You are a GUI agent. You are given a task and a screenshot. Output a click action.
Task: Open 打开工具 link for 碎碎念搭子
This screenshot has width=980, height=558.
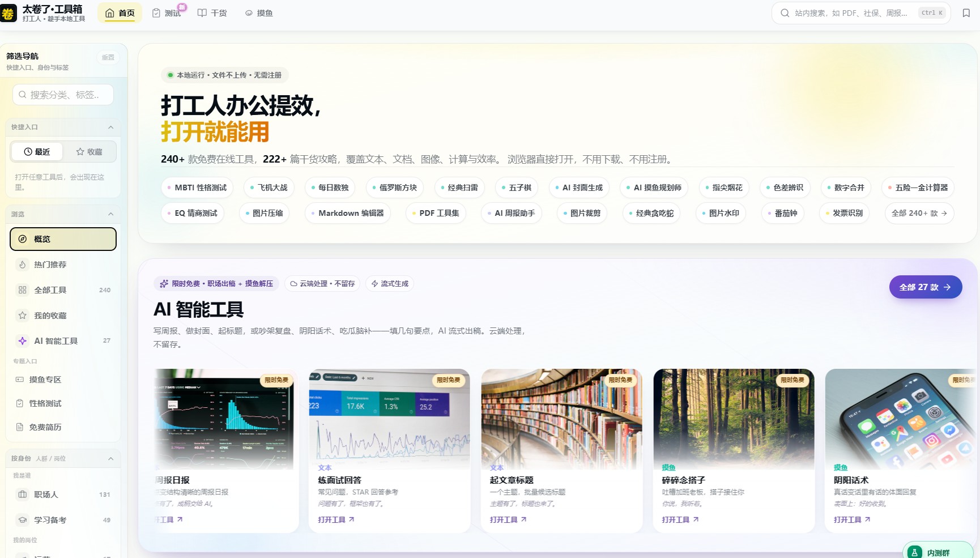pyautogui.click(x=680, y=519)
